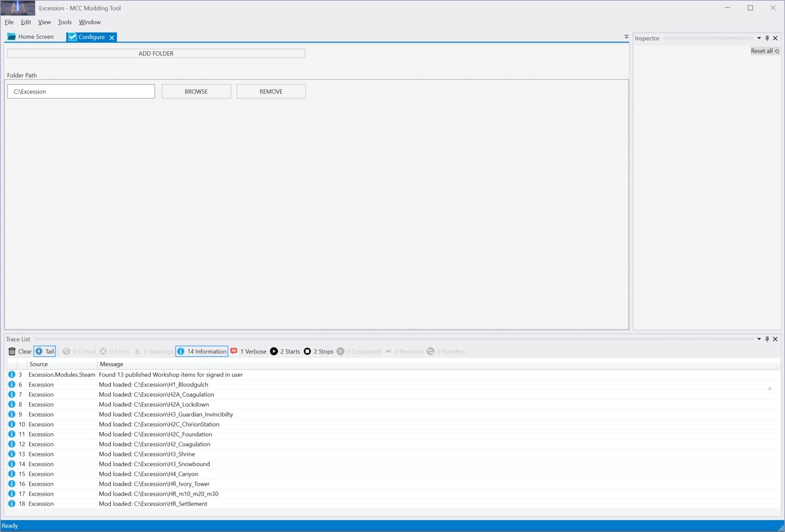Click the info icon on trace row 10
The image size is (785, 532).
click(x=11, y=424)
